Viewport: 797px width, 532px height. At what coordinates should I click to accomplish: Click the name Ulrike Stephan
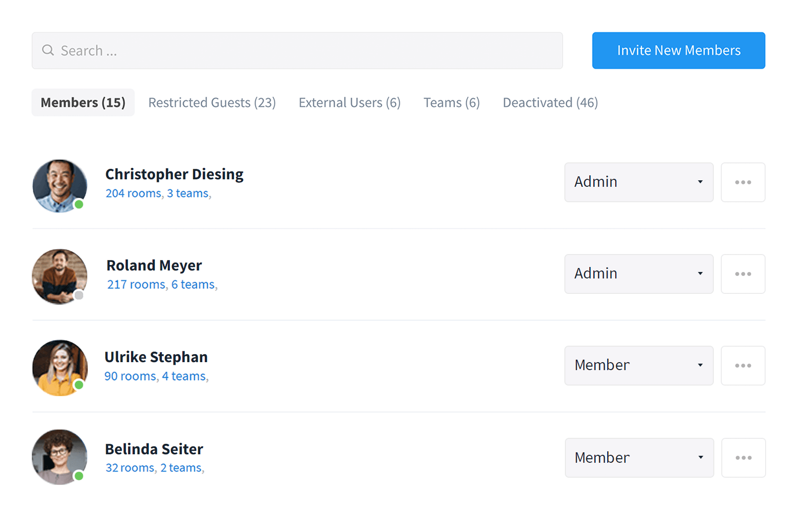click(156, 357)
